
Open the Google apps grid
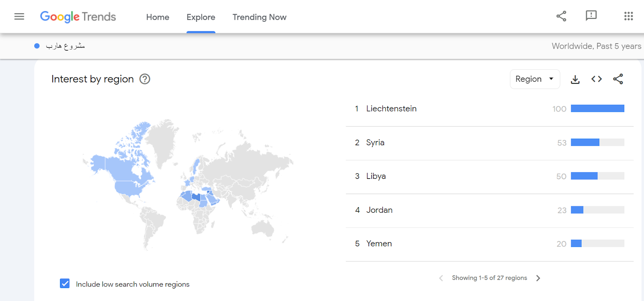point(628,16)
